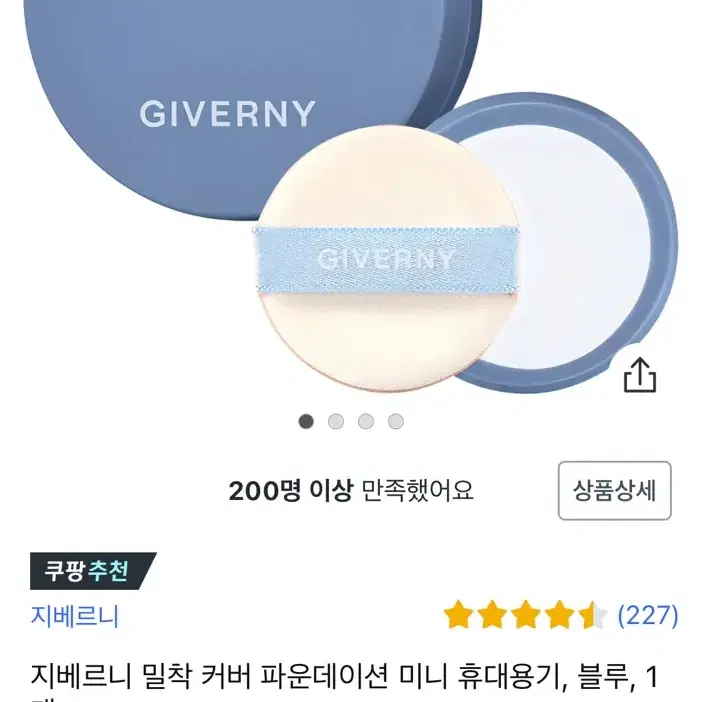Tap the GIVERNY logo on blue compact
The width and height of the screenshot is (702, 702).
227,114
